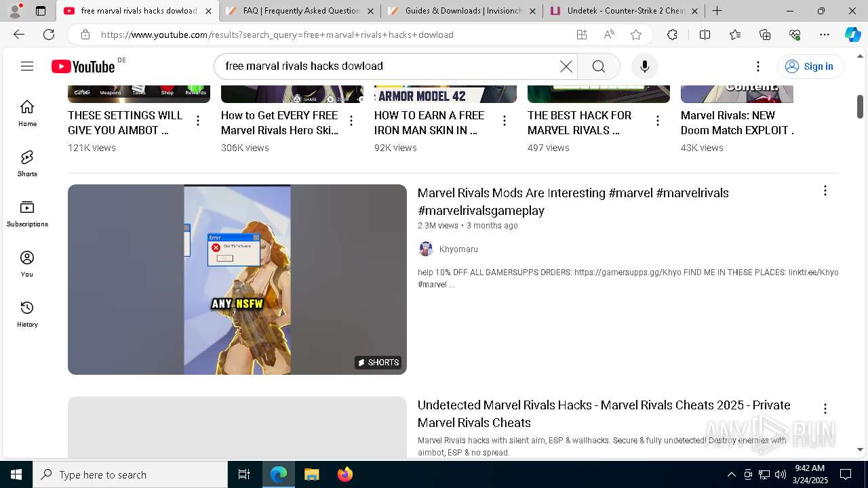
Task: Show hidden system tray icons
Action: [x=731, y=474]
